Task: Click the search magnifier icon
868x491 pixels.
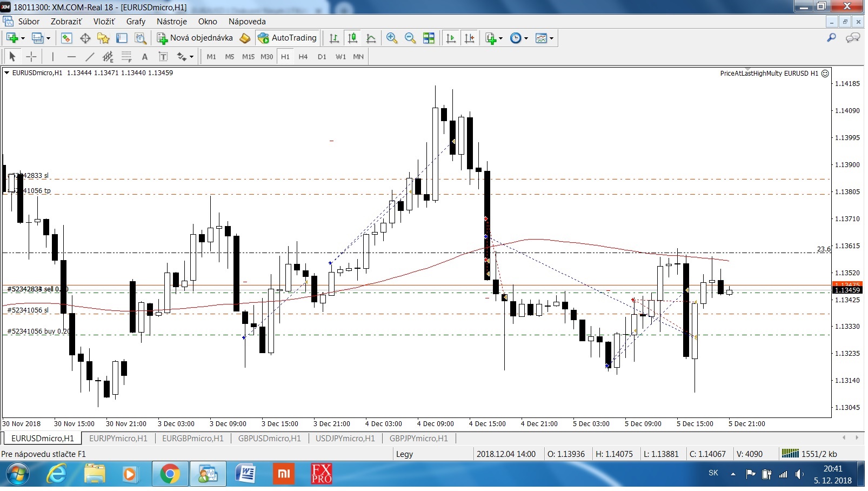Action: point(831,37)
